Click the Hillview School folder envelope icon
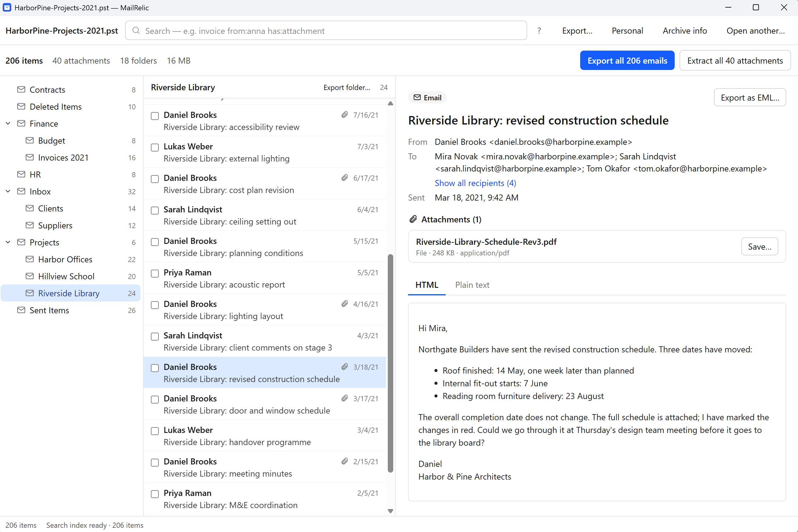This screenshot has width=798, height=532. 29,276
